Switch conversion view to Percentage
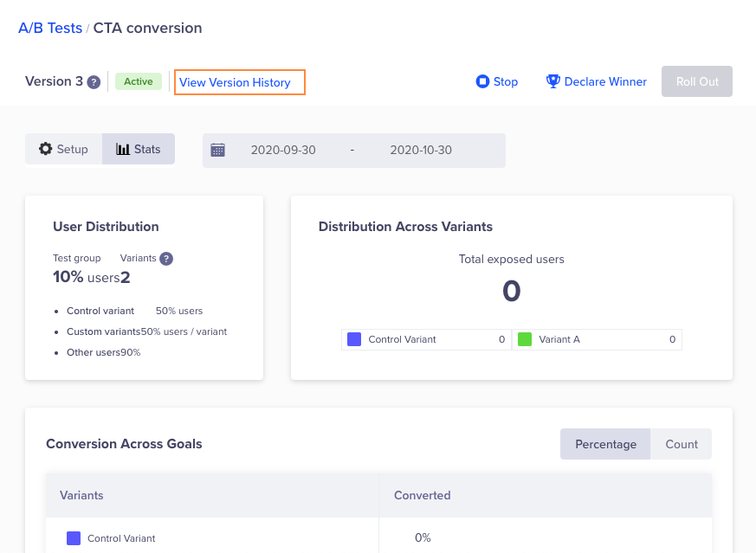 click(605, 444)
